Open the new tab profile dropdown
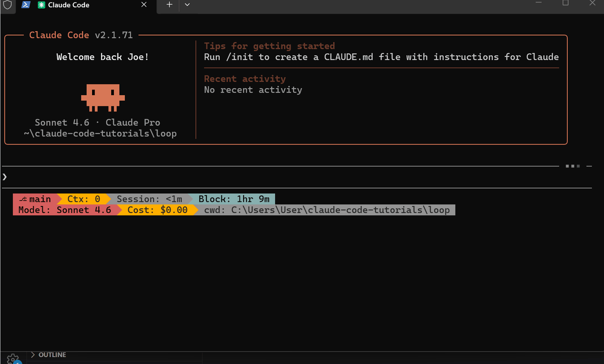This screenshot has width=604, height=364. (187, 5)
